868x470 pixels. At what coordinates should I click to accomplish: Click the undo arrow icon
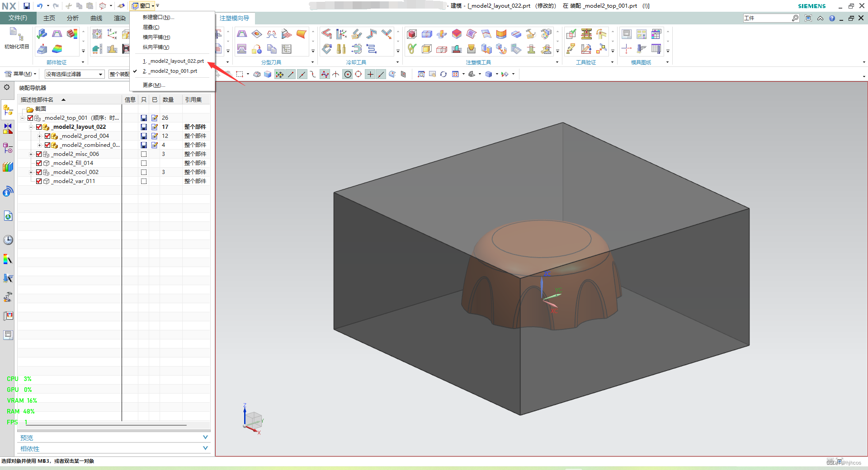coord(40,6)
